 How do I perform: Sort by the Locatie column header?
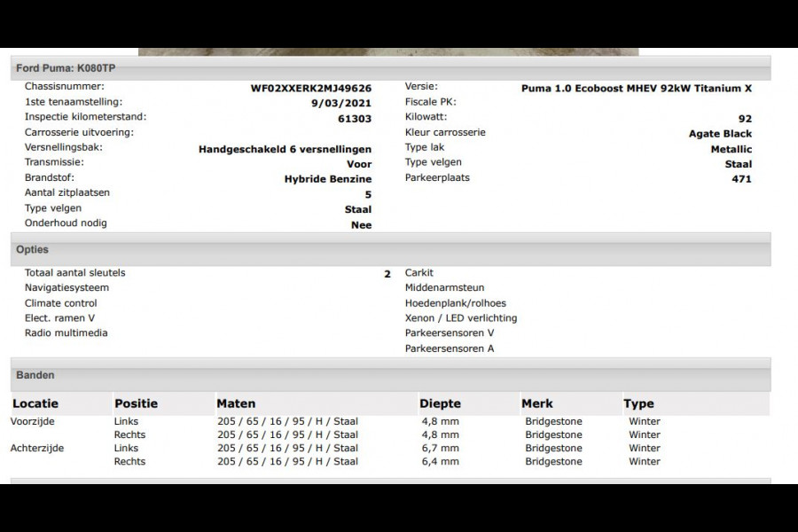click(33, 403)
